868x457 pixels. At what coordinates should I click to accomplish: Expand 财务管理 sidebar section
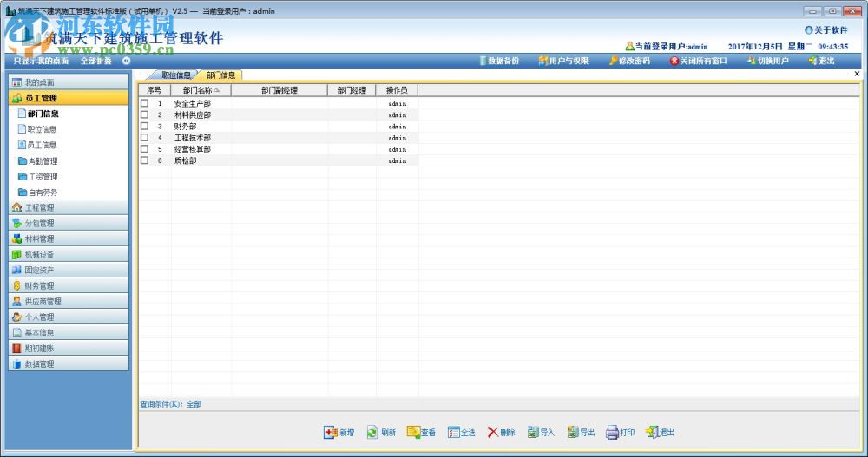(x=69, y=285)
